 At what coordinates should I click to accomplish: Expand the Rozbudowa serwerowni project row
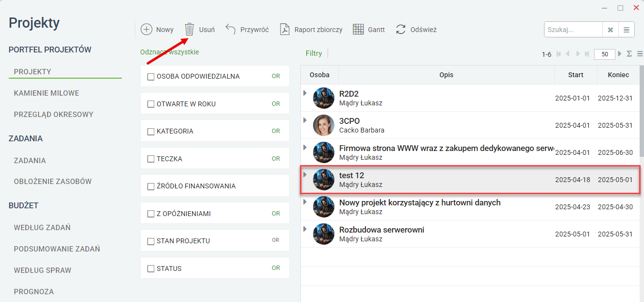pos(305,229)
